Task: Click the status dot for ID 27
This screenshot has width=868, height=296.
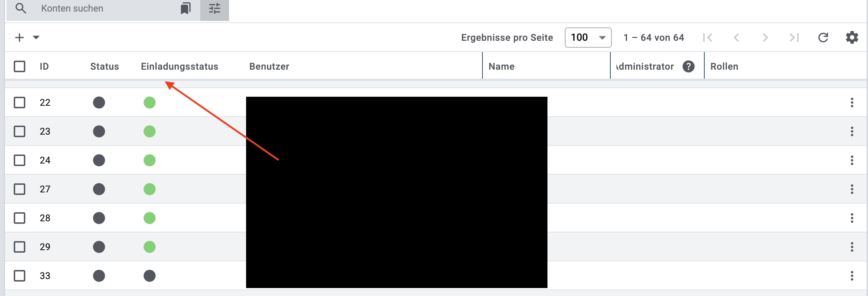Action: (x=99, y=189)
